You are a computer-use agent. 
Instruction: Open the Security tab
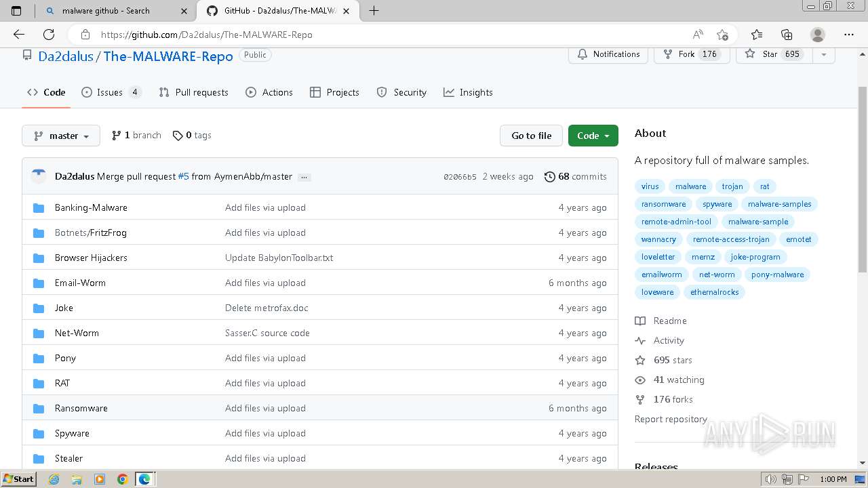click(401, 92)
